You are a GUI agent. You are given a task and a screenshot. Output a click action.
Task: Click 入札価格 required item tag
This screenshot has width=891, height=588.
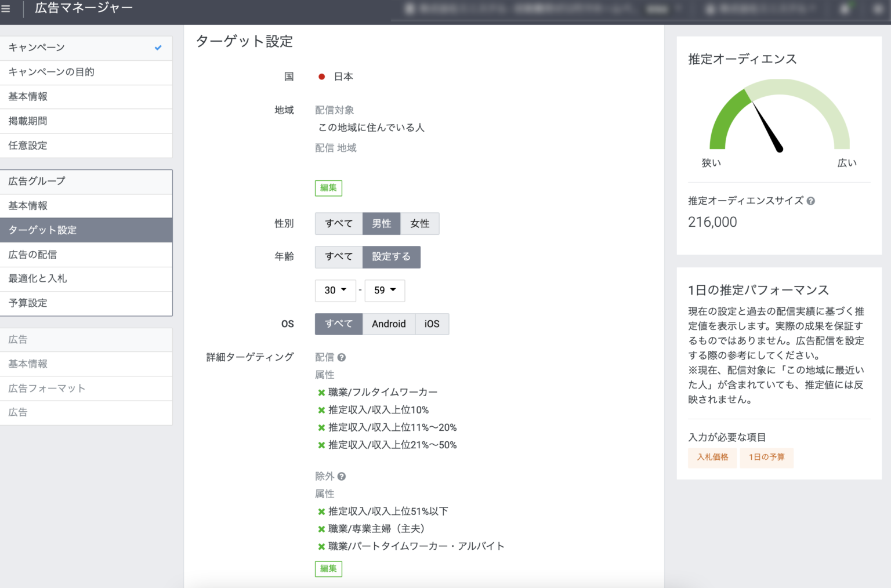point(712,458)
